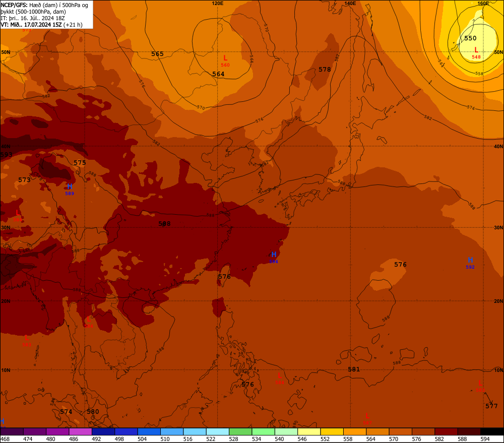The height and width of the screenshot is (443, 504).
Task: Select legend swatch between 510 and 516
Action: click(x=172, y=431)
